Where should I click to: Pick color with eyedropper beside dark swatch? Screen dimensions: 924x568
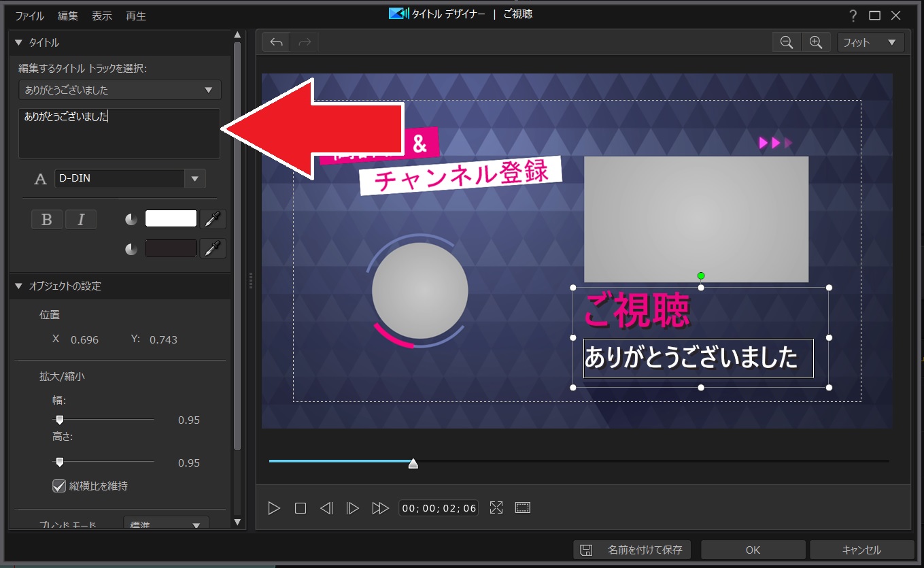(213, 248)
